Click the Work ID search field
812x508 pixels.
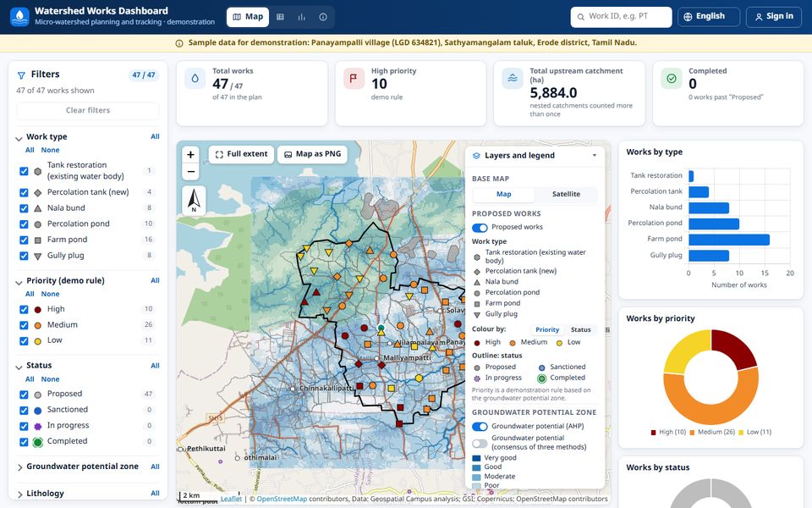point(622,17)
